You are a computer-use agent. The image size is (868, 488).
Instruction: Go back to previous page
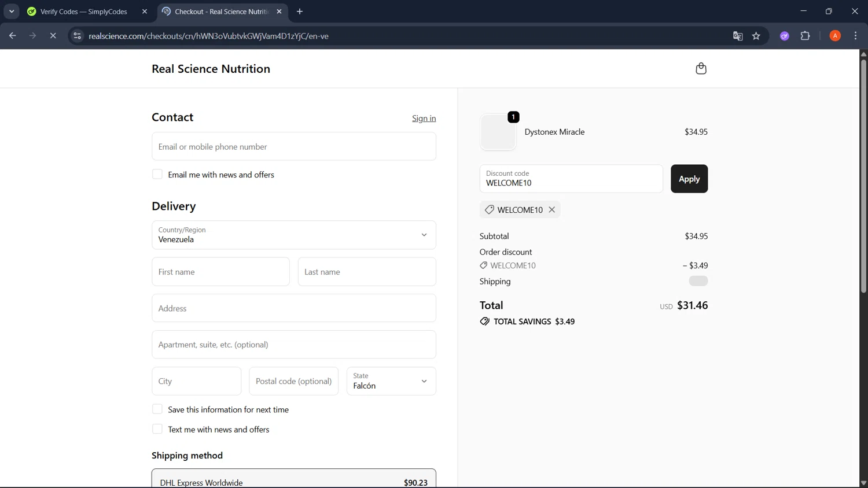(x=13, y=36)
